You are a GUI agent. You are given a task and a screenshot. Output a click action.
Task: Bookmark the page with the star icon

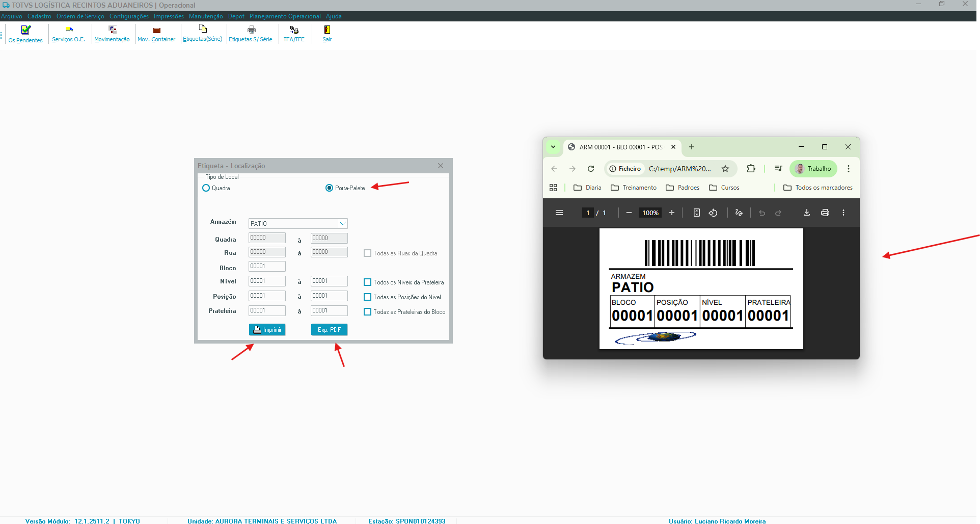pyautogui.click(x=725, y=169)
